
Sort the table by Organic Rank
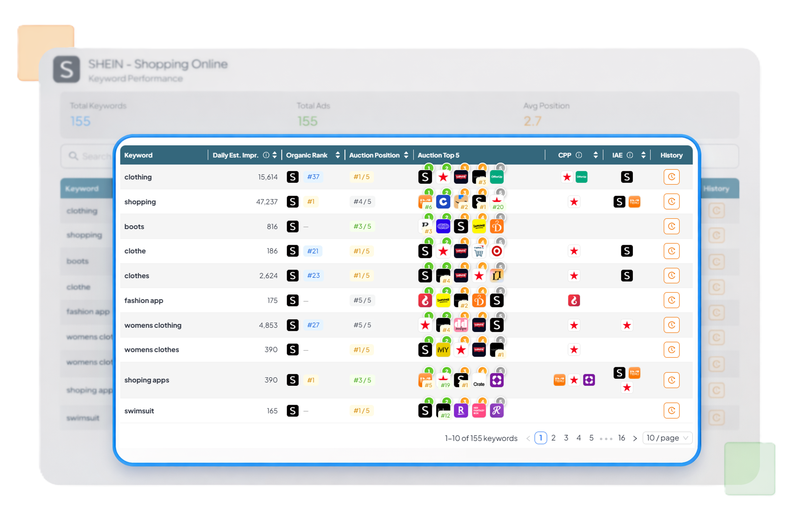338,155
